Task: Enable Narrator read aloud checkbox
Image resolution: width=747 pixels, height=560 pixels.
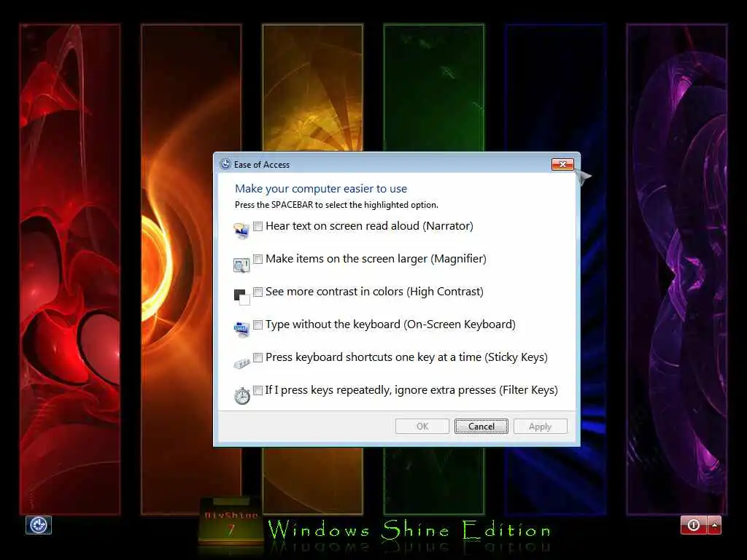Action: click(x=258, y=226)
